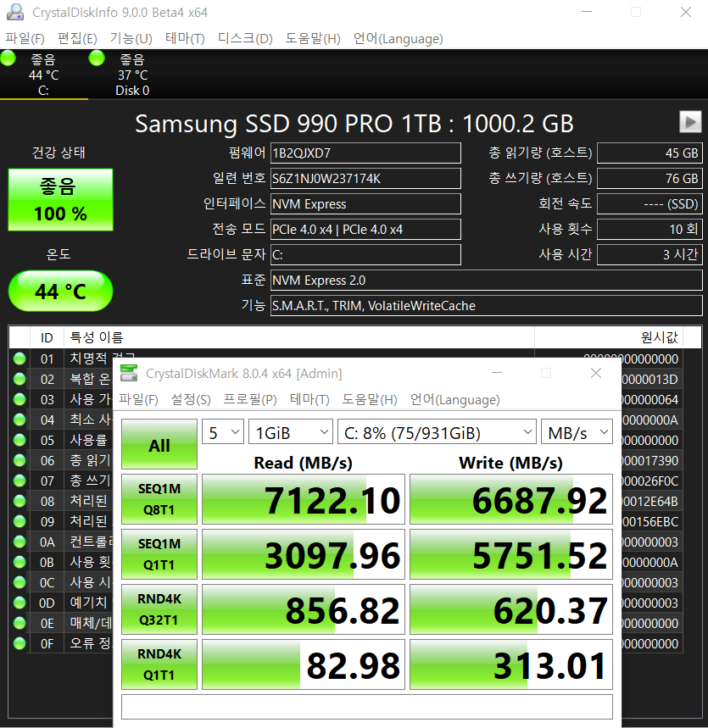Click the green status dot for attribute 04

pyautogui.click(x=20, y=420)
